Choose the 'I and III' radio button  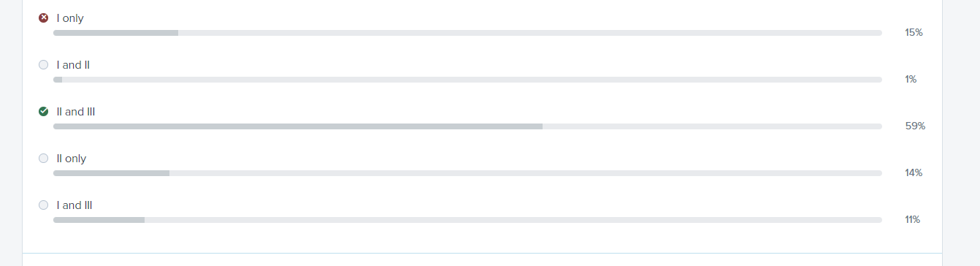pos(43,205)
